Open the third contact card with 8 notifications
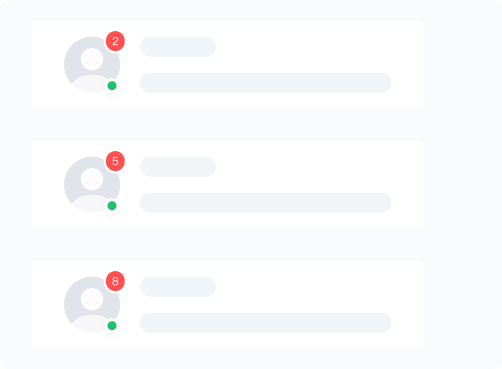Image resolution: width=502 pixels, height=369 pixels. pos(227,305)
